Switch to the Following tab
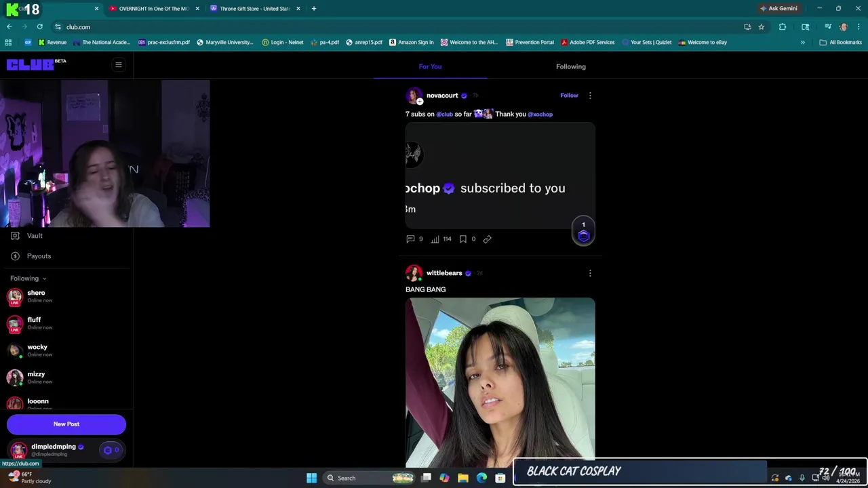 571,66
